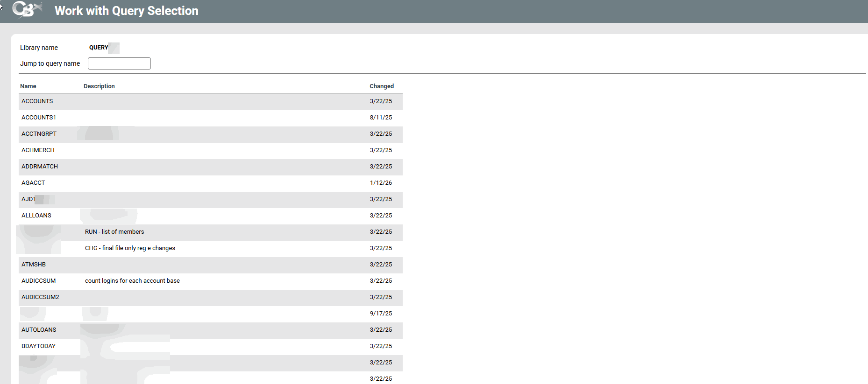Click the CBX logo in header

(x=27, y=10)
